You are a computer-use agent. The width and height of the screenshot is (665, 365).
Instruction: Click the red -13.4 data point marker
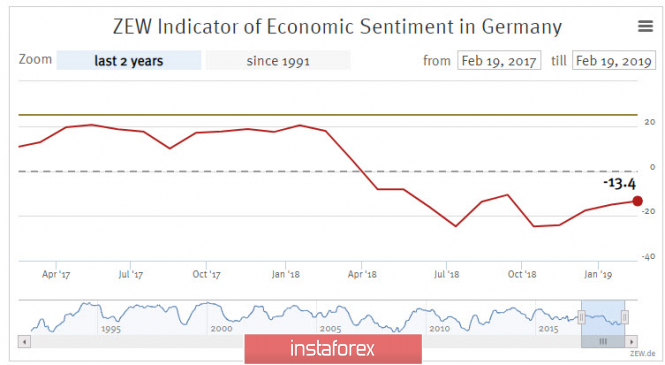(637, 201)
